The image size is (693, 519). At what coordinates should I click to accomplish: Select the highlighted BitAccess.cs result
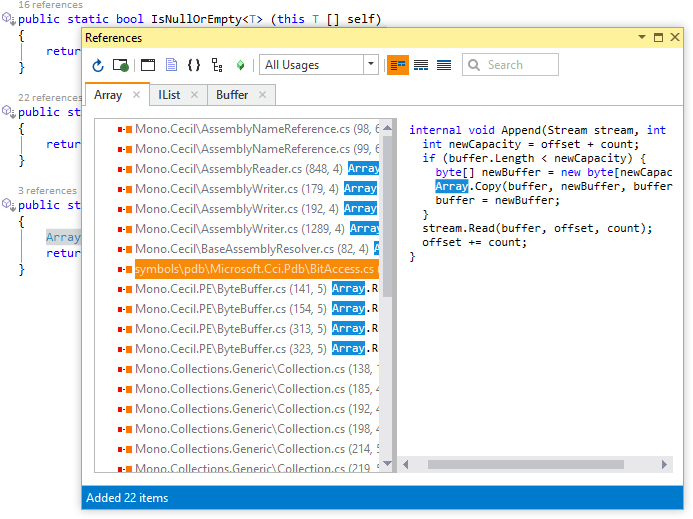click(254, 269)
